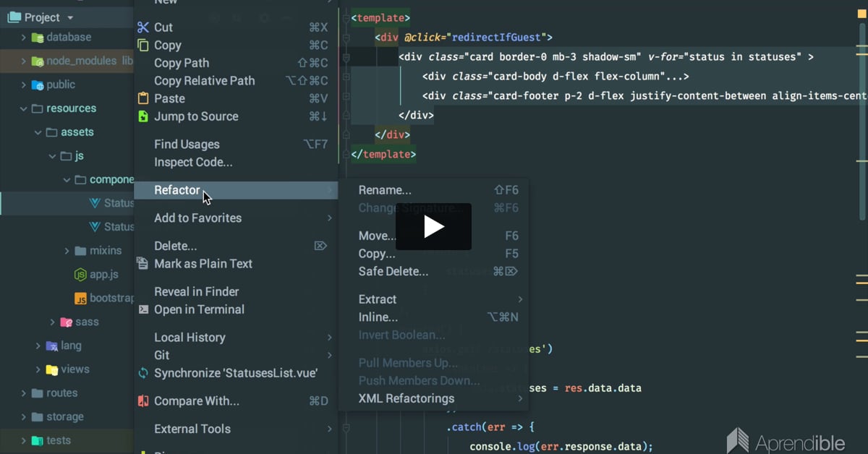Expand the storage folder
The width and height of the screenshot is (868, 454).
(x=23, y=417)
